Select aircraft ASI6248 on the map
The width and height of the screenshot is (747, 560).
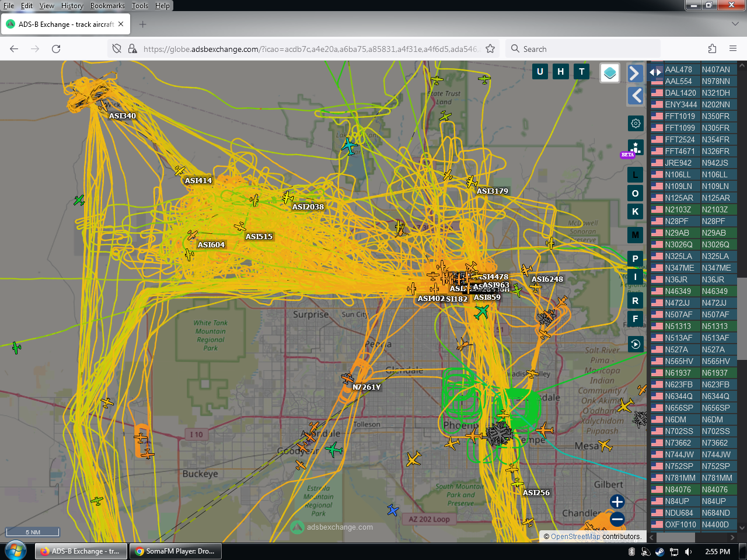pyautogui.click(x=526, y=269)
